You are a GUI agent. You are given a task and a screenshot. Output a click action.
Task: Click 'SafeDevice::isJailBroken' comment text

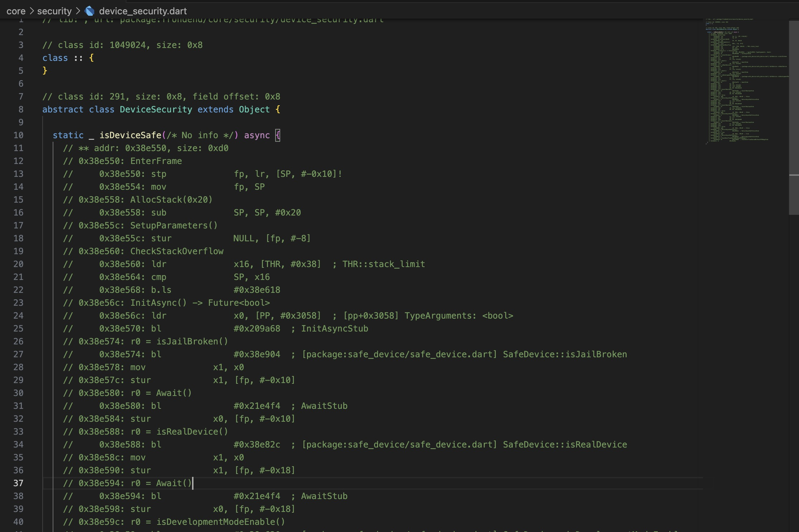565,354
